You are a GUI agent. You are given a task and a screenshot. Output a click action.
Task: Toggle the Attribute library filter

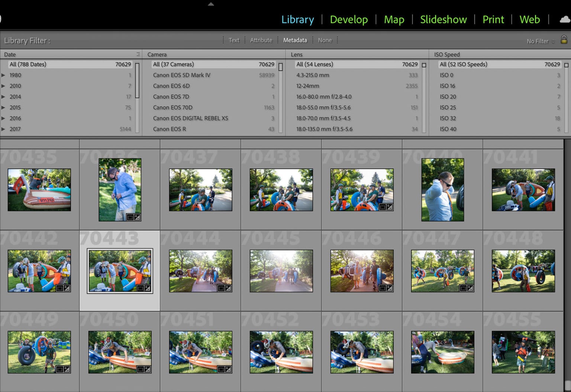pos(261,40)
